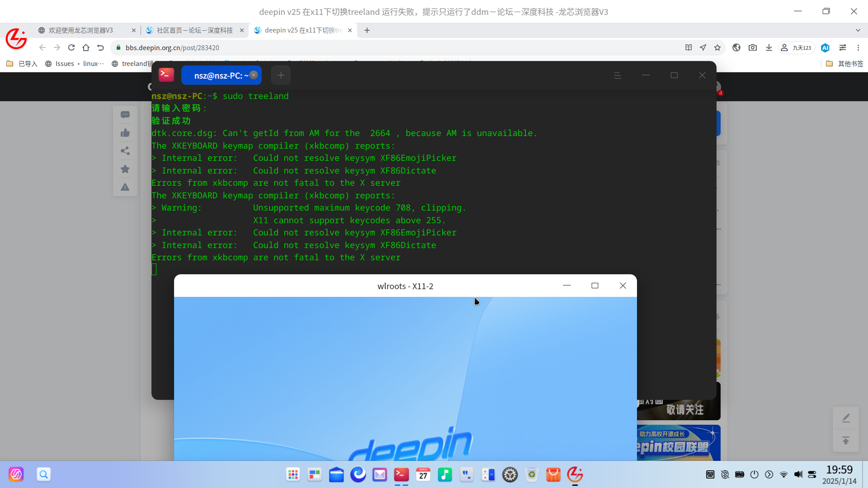This screenshot has height=488, width=868.
Task: Open browser downloads
Action: click(769, 47)
